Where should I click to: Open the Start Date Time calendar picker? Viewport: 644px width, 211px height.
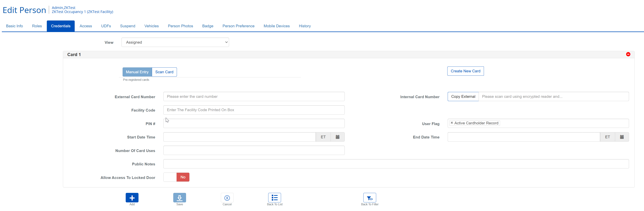[x=338, y=137]
